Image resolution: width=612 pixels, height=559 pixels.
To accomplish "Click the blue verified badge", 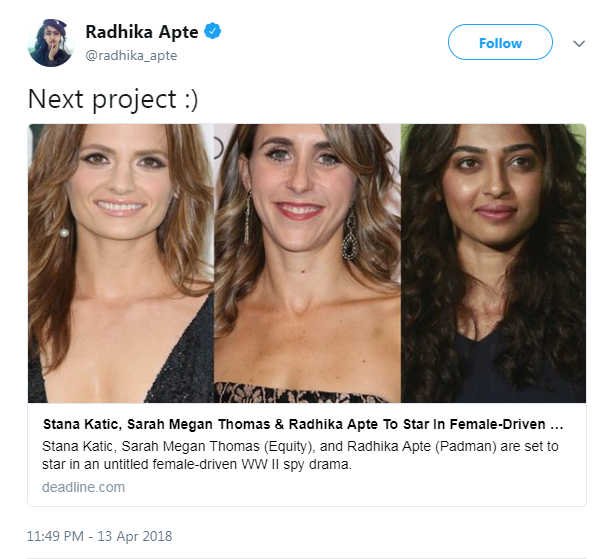I will point(212,32).
